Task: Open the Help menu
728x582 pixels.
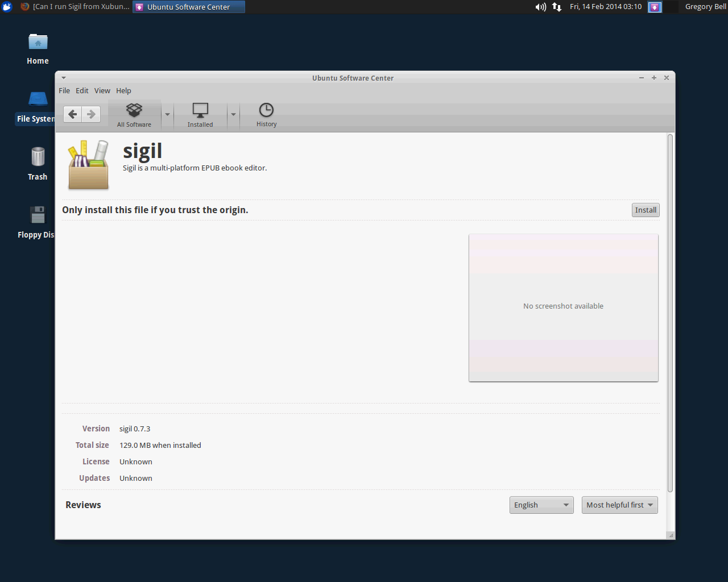Action: [x=123, y=90]
